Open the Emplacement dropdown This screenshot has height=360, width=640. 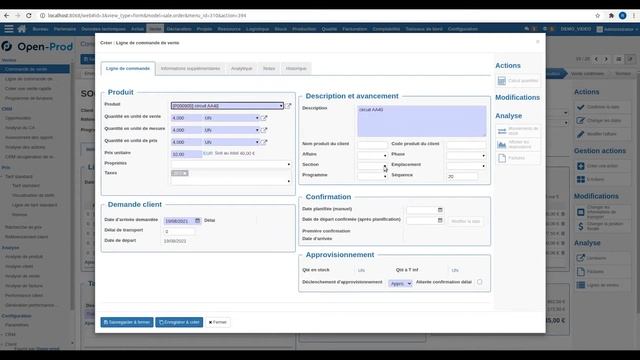click(483, 166)
